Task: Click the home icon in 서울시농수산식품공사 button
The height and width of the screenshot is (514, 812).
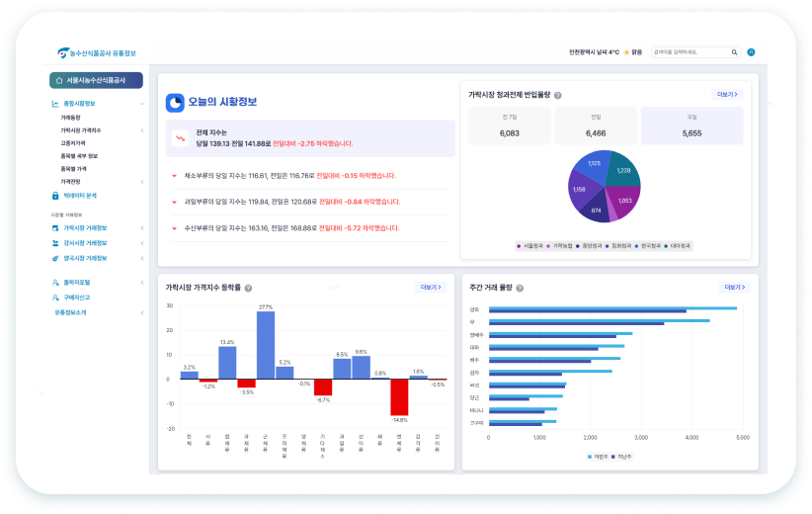Action: click(x=59, y=80)
